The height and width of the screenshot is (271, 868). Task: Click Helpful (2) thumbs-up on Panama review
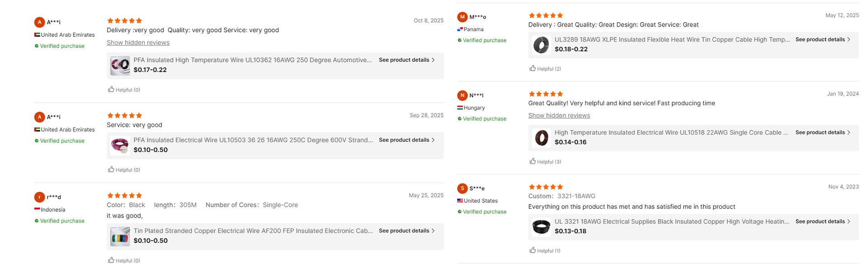pos(533,69)
